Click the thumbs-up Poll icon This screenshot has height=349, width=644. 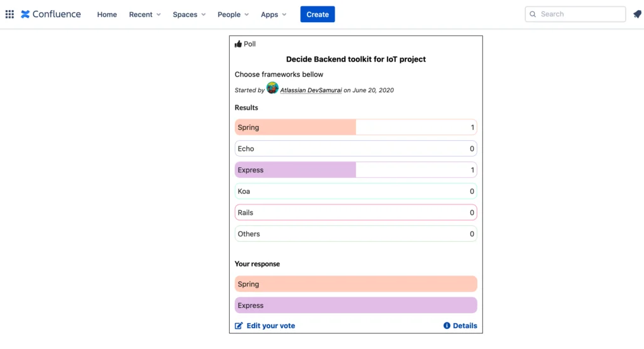pos(238,44)
